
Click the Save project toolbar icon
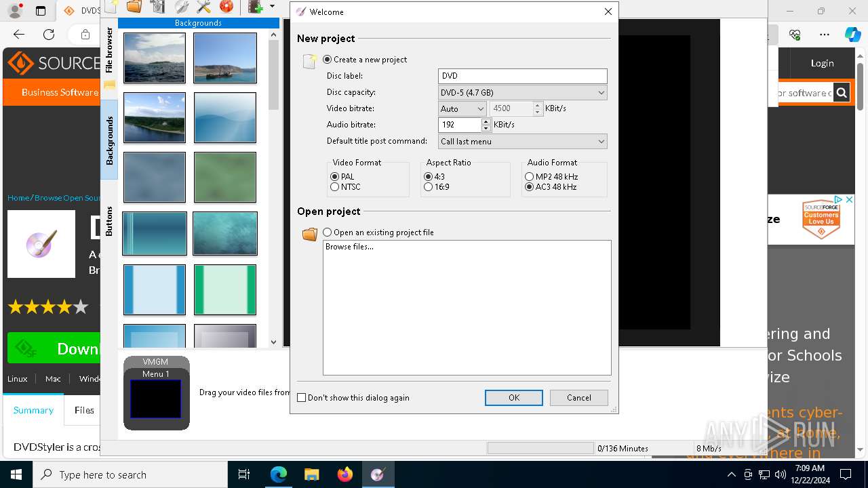click(157, 7)
